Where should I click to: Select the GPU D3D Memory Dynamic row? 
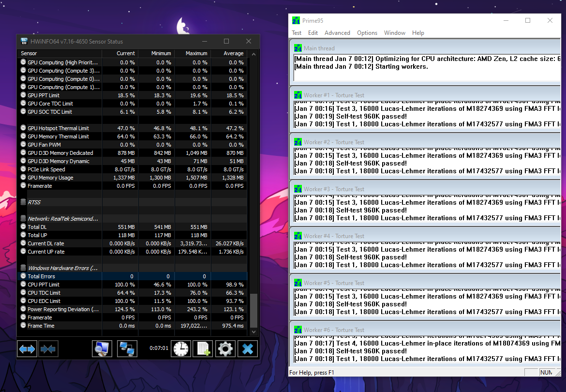point(133,161)
